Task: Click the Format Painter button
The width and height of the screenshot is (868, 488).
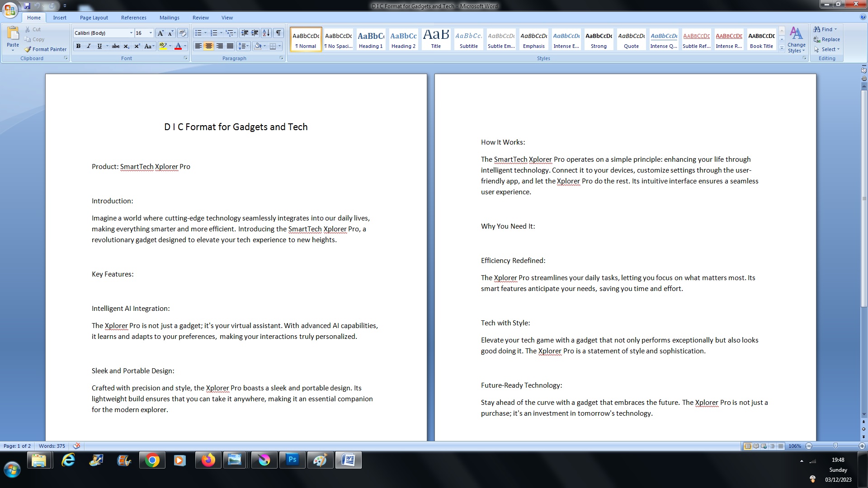Action: [45, 49]
